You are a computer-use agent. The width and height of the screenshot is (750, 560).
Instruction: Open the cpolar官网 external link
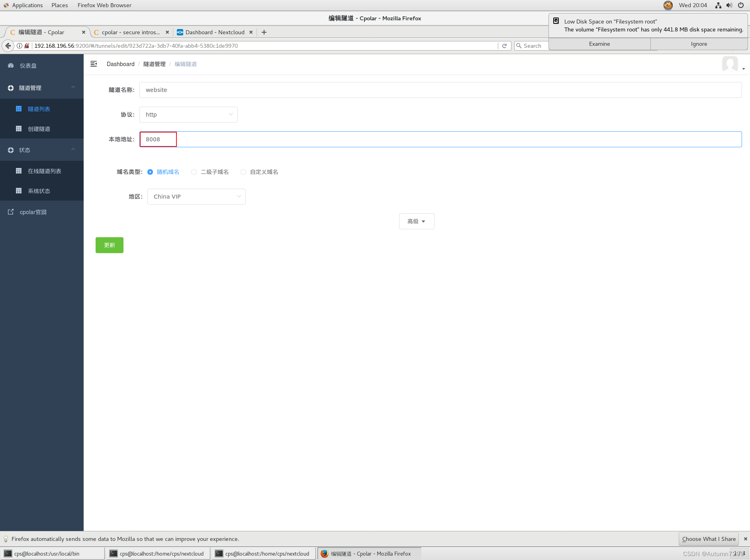tap(42, 212)
